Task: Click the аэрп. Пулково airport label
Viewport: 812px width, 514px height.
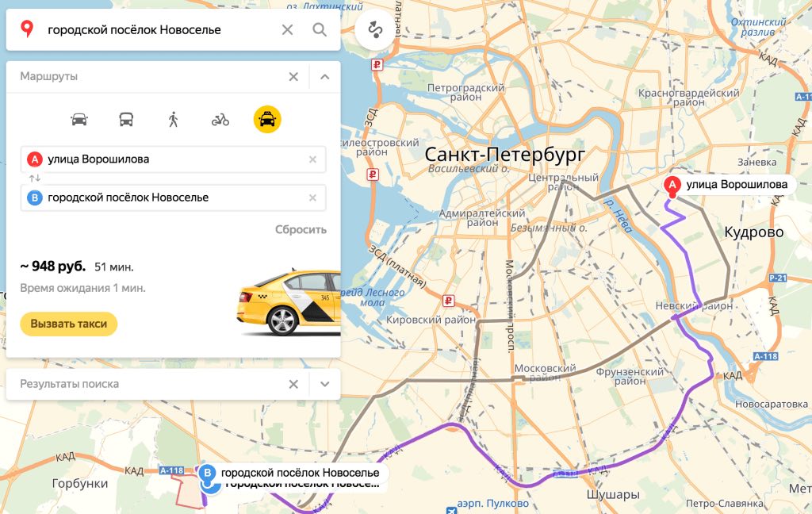Action: pyautogui.click(x=492, y=503)
